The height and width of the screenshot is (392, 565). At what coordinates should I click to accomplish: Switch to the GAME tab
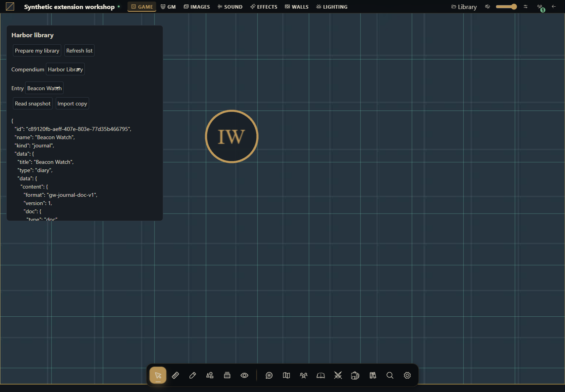coord(142,7)
